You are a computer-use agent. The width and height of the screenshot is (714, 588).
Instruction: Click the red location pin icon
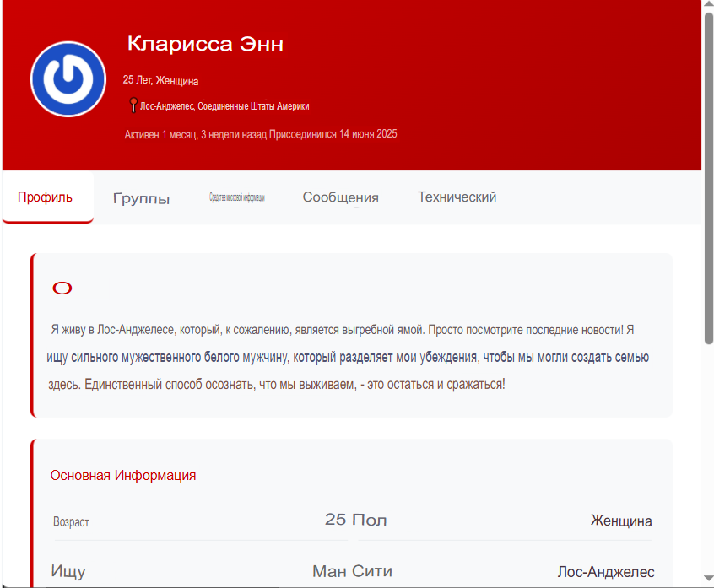point(133,105)
